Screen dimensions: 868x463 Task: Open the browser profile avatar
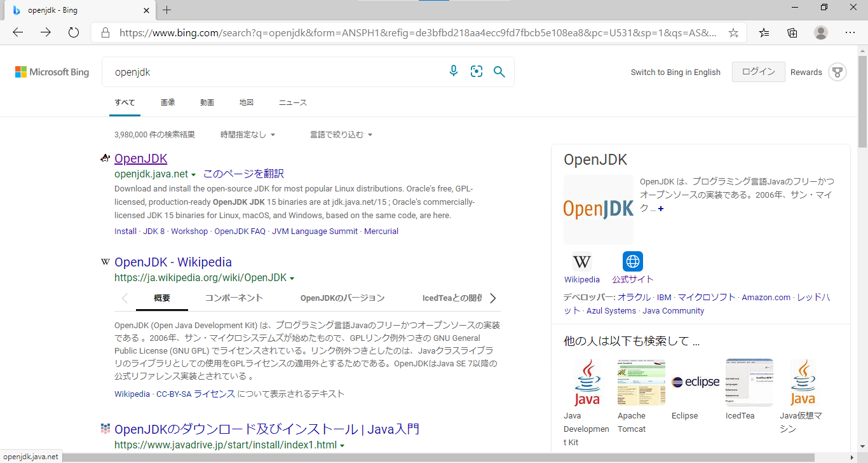pyautogui.click(x=821, y=32)
